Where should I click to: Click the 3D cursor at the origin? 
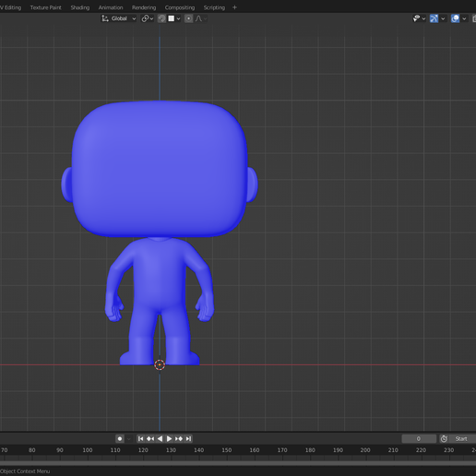coord(160,364)
